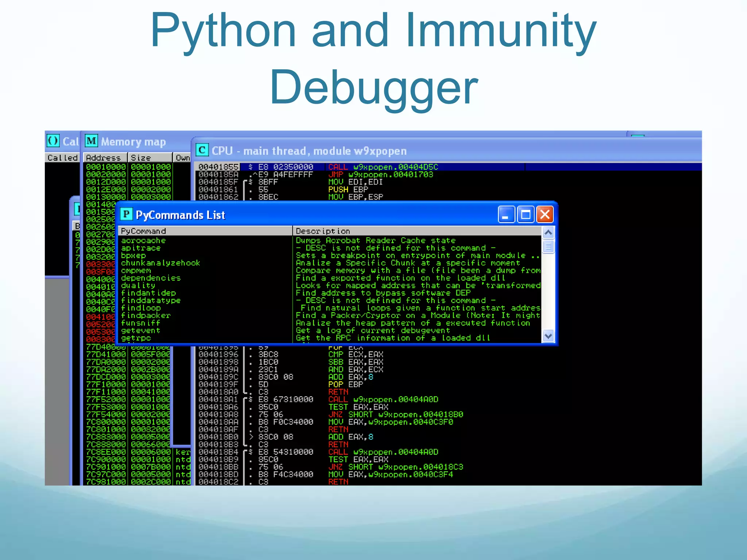Image resolution: width=747 pixels, height=560 pixels.
Task: Click the scroll down arrow in PyCommands List
Action: (548, 336)
